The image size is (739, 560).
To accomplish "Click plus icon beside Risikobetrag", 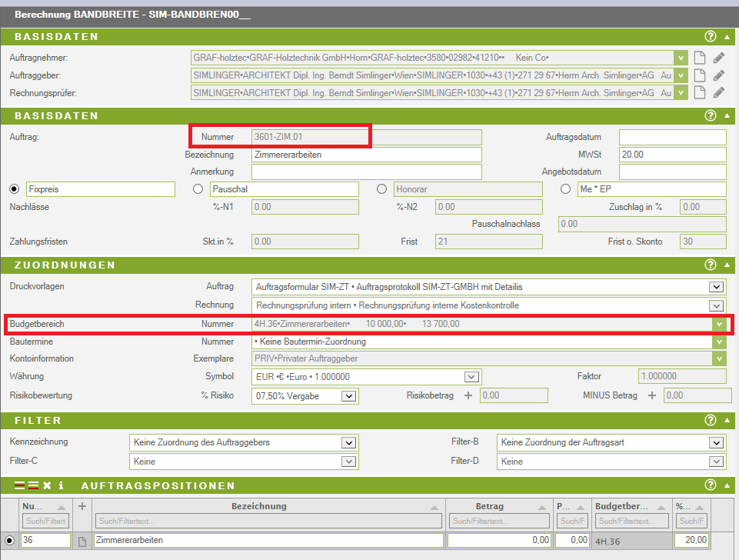I will click(468, 395).
